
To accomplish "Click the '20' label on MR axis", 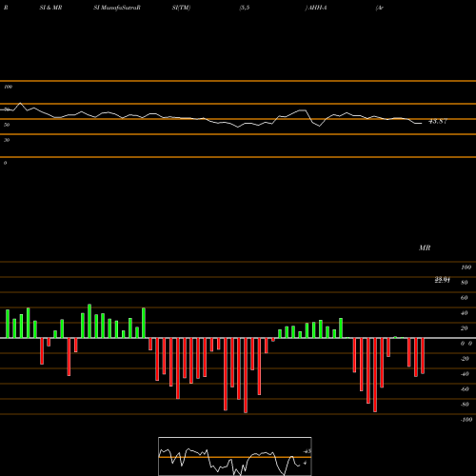I will (x=465, y=328).
